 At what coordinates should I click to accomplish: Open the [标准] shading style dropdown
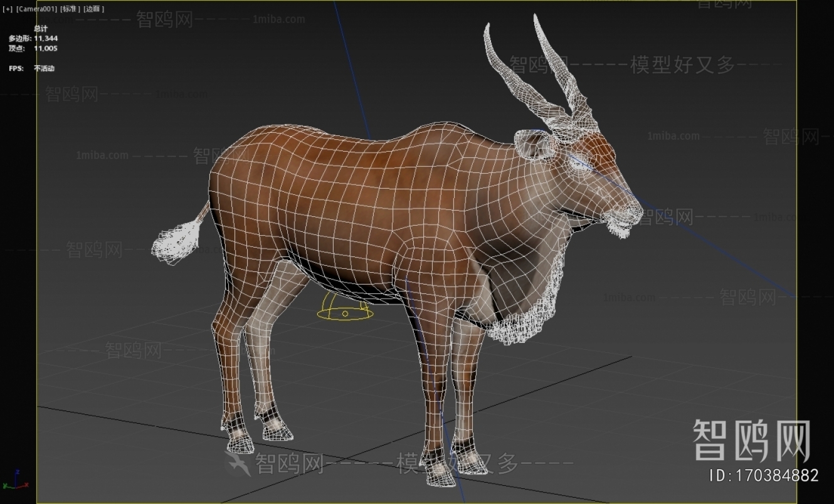(69, 9)
